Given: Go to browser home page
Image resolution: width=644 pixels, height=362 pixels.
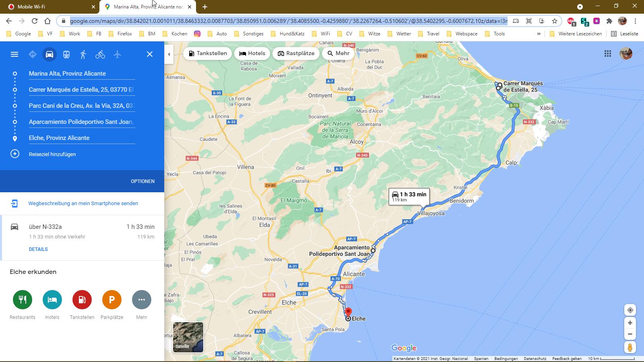Looking at the screenshot, I should point(47,21).
